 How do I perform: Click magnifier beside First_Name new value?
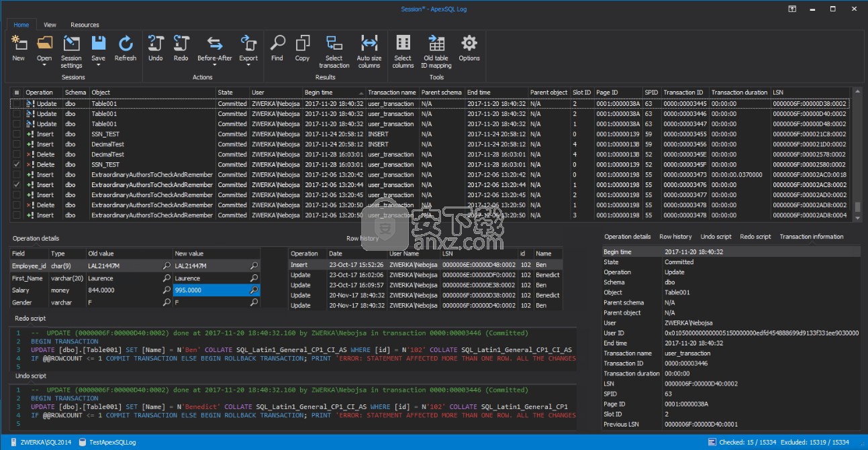pyautogui.click(x=254, y=278)
